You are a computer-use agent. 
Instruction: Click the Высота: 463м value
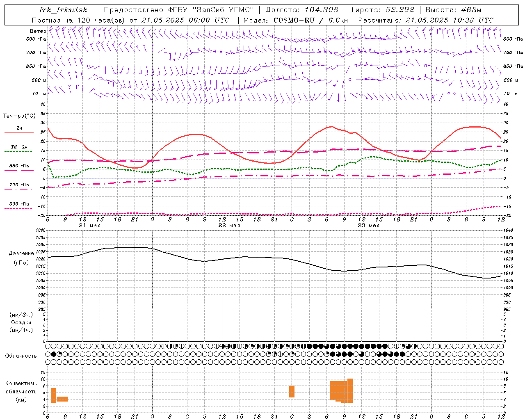click(453, 10)
